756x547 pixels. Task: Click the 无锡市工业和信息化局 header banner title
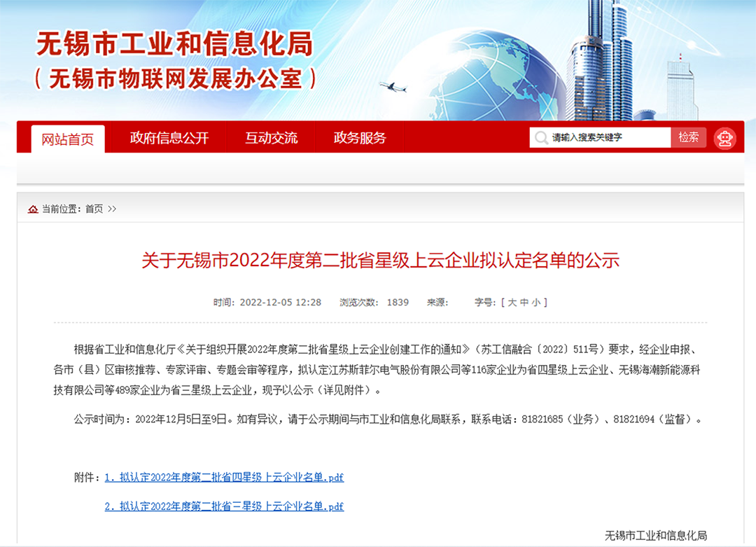point(175,44)
